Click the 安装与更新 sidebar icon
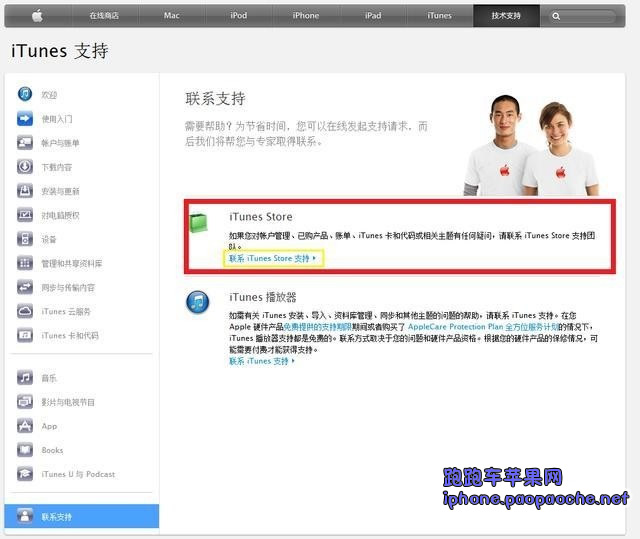The height and width of the screenshot is (539, 640). point(25,191)
